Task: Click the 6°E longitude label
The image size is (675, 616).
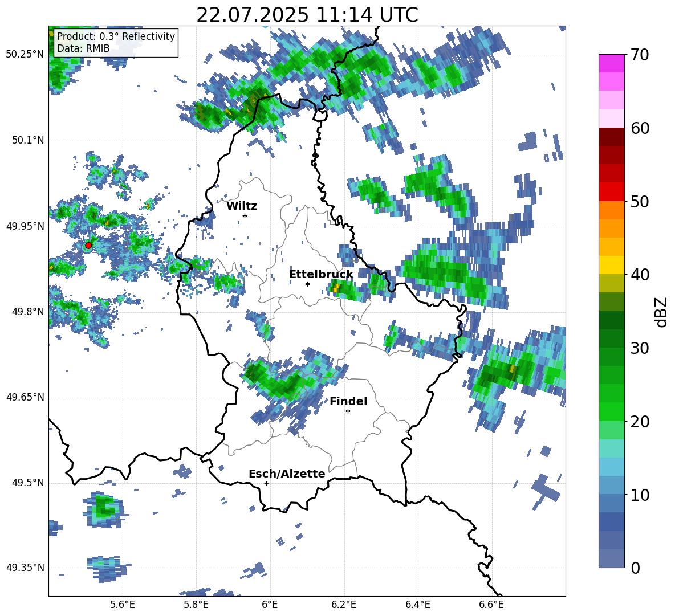Action: coord(270,605)
